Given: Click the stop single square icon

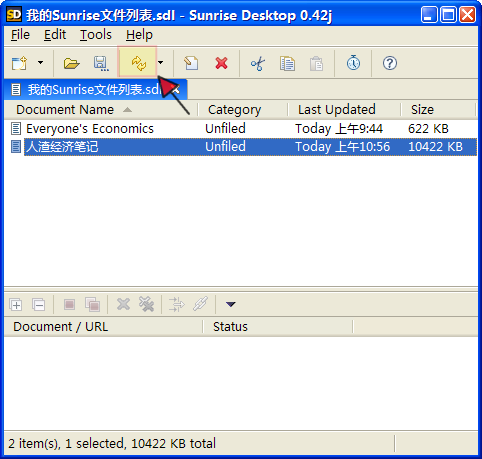Looking at the screenshot, I should point(69,304).
